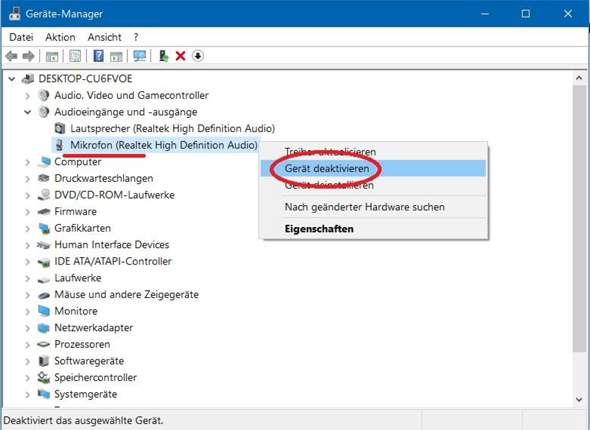The image size is (590, 430).
Task: Expand the Laufwerke category chevron
Action: tap(27, 278)
